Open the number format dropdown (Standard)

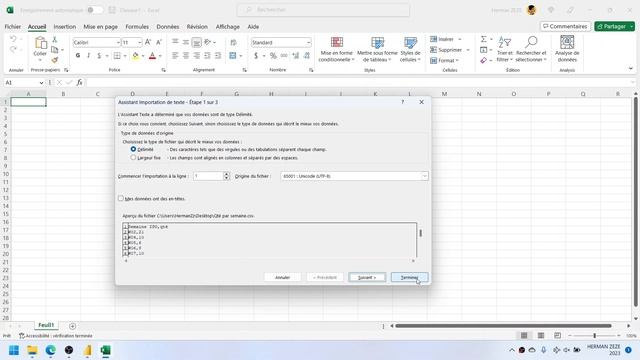tap(308, 42)
